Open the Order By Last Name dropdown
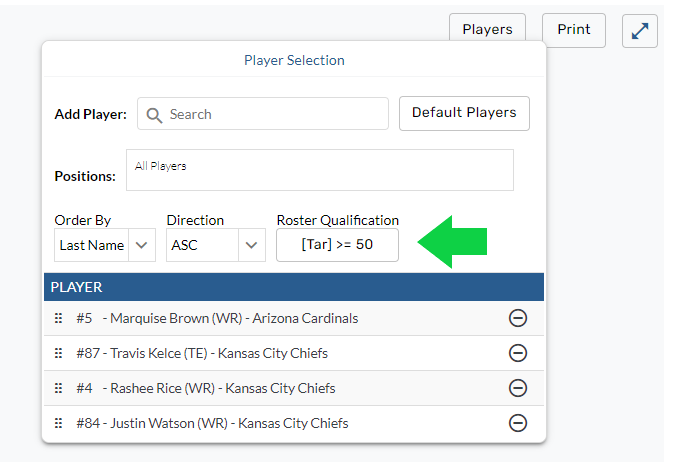 tap(105, 245)
